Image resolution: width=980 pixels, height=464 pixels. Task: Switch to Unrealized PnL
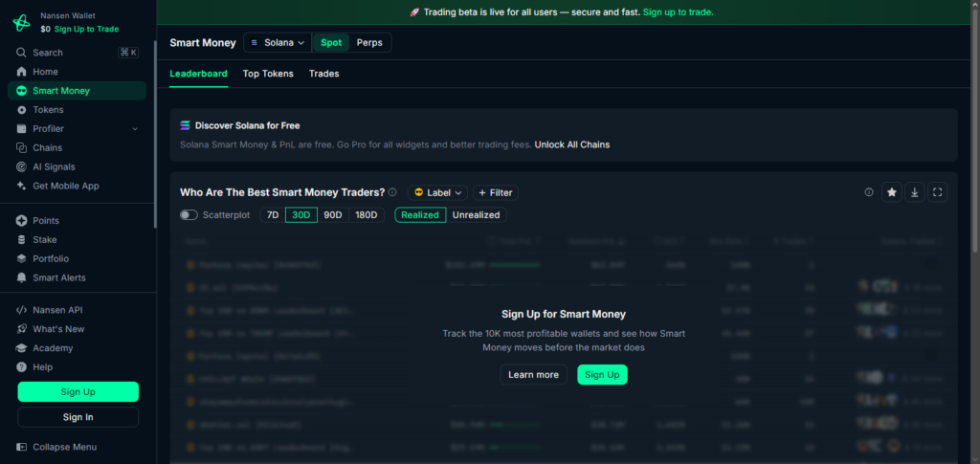[x=477, y=215]
